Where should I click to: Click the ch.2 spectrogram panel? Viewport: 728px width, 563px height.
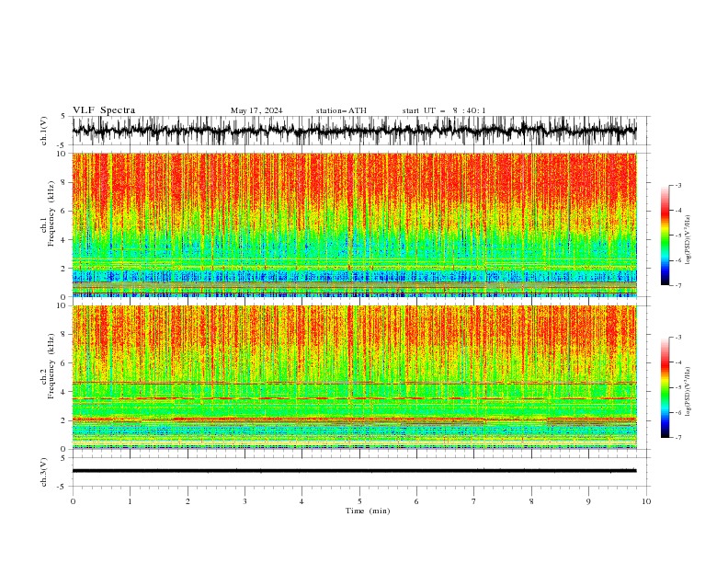[x=354, y=377]
